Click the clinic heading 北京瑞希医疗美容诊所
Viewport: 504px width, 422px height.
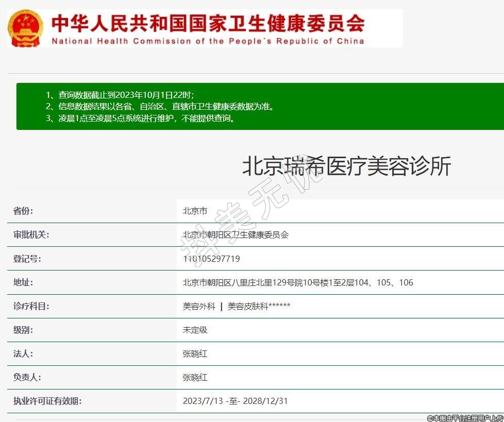(x=346, y=166)
